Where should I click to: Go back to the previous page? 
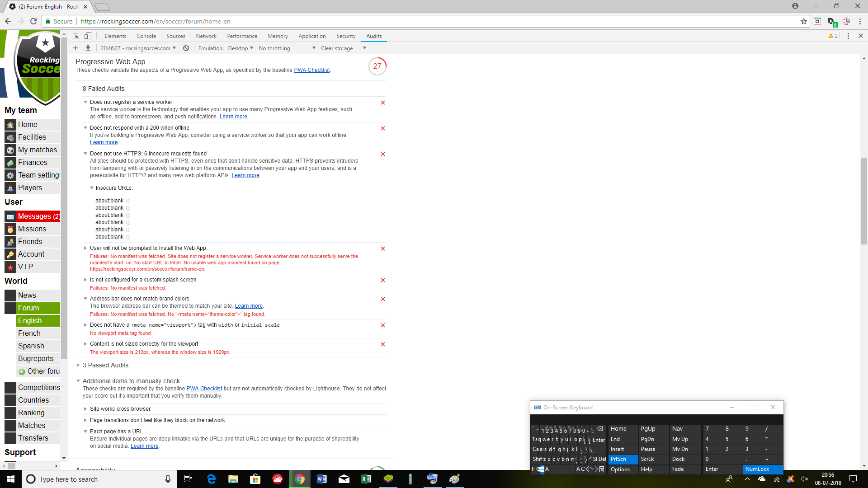[8, 21]
